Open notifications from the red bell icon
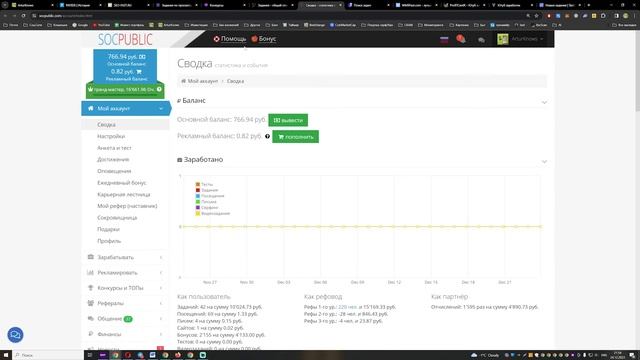Screen dimensions: 640x360 (x=461, y=39)
